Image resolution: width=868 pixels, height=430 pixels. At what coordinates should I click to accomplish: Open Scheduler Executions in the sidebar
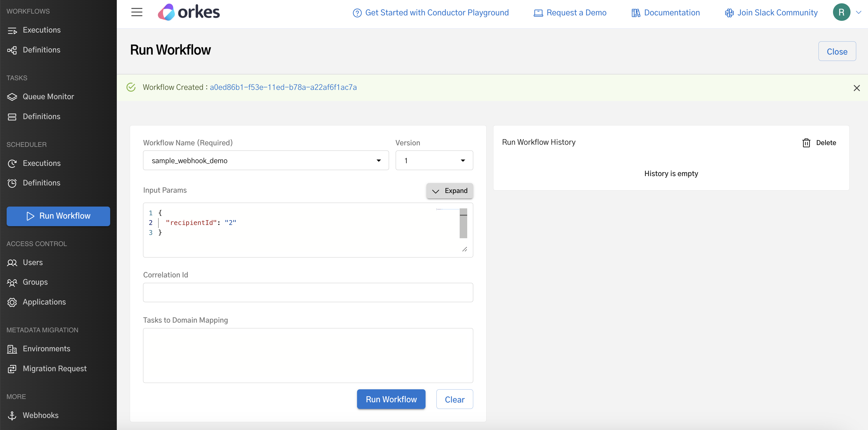[41, 163]
